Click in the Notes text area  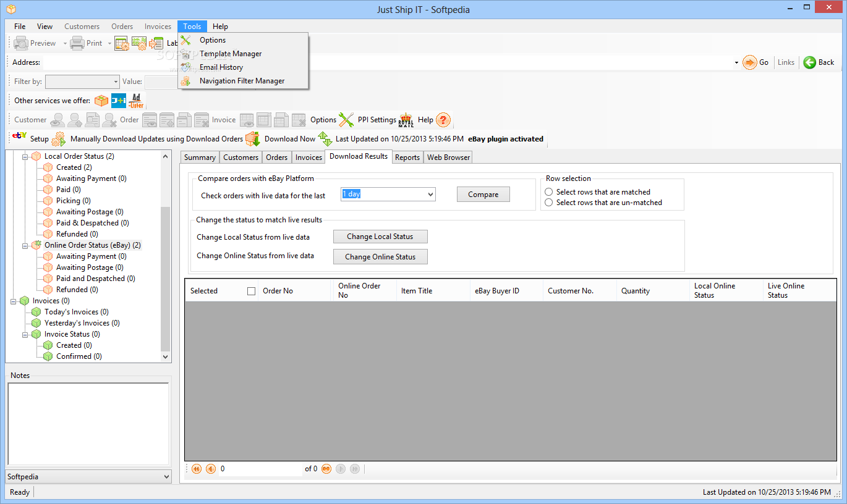coord(88,424)
